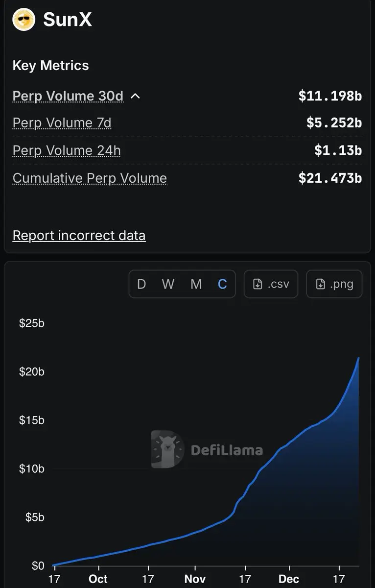Click the csv download file icon

pos(258,284)
